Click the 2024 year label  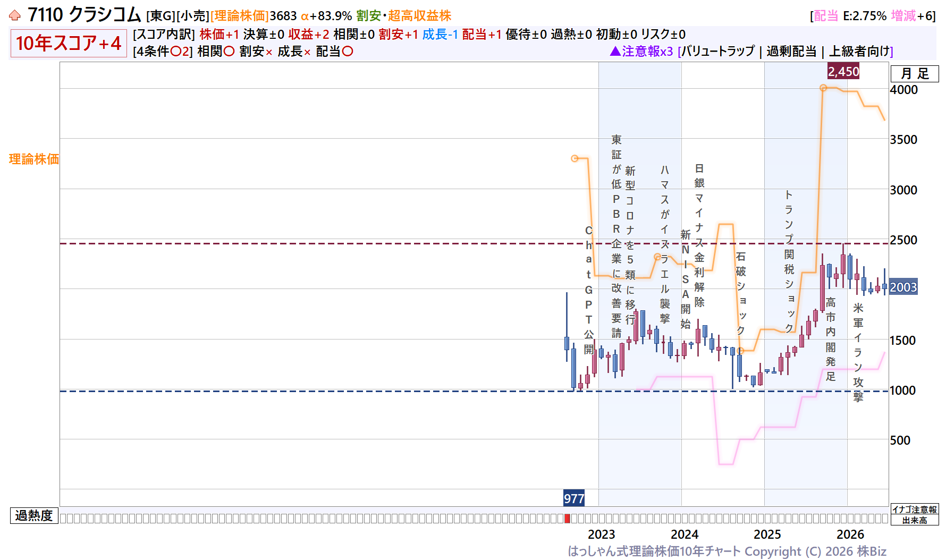pos(685,534)
